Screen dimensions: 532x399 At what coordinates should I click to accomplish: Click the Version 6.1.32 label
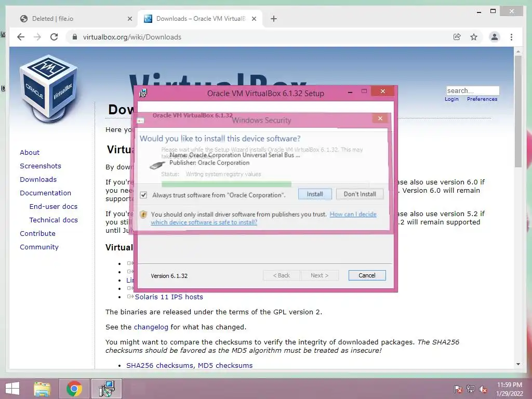tap(169, 276)
